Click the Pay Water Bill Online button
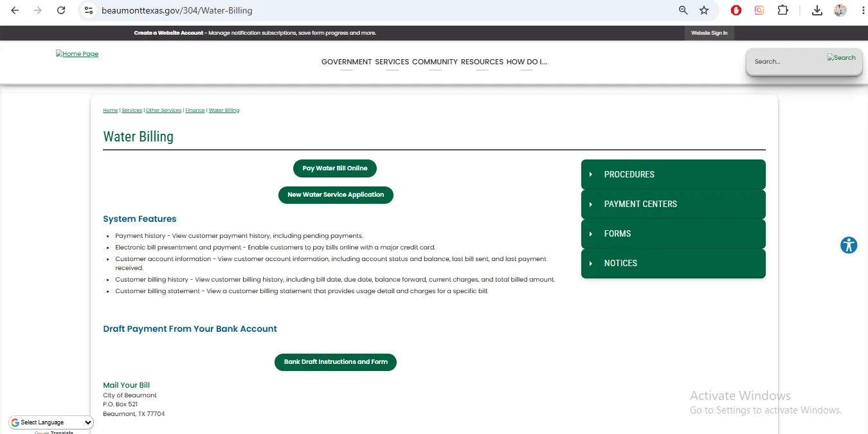This screenshot has height=434, width=868. [x=335, y=168]
